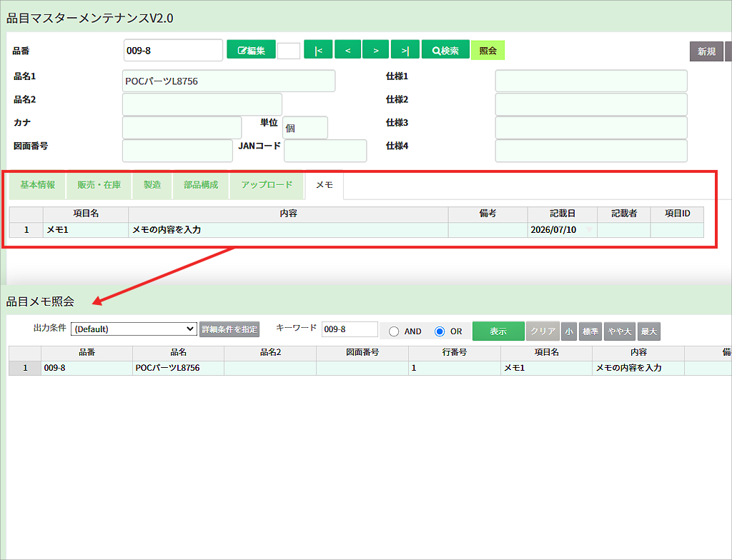Select the AND radio button
This screenshot has height=560, width=732.
tap(394, 331)
